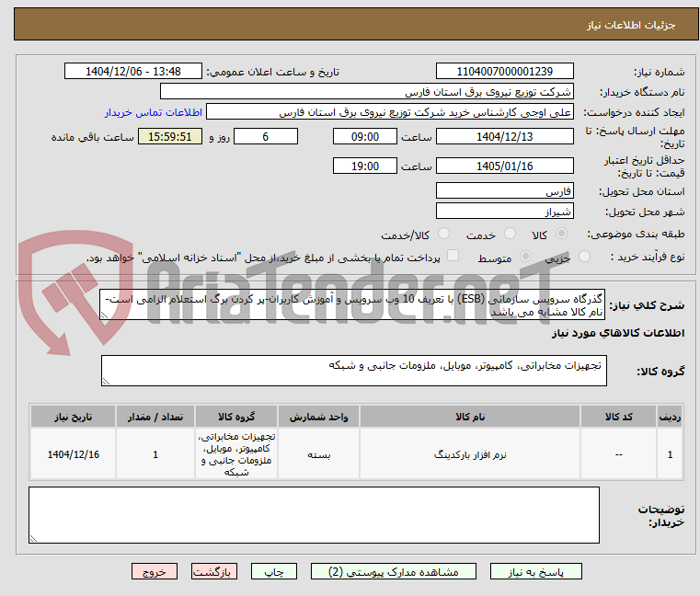Screen dimensions: 700x596
Task: Click delivery province field فارس
Action: click(504, 191)
